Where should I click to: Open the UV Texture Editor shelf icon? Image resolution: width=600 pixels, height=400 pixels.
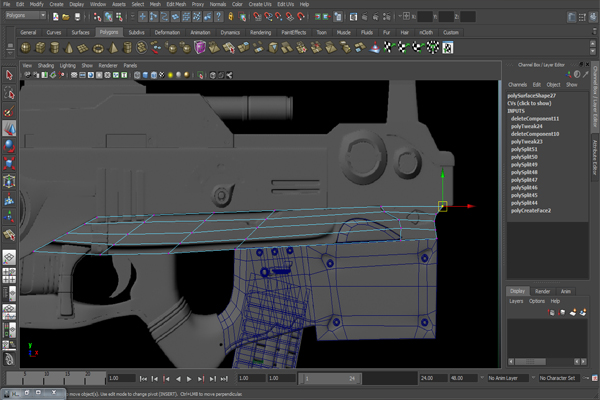click(x=448, y=48)
